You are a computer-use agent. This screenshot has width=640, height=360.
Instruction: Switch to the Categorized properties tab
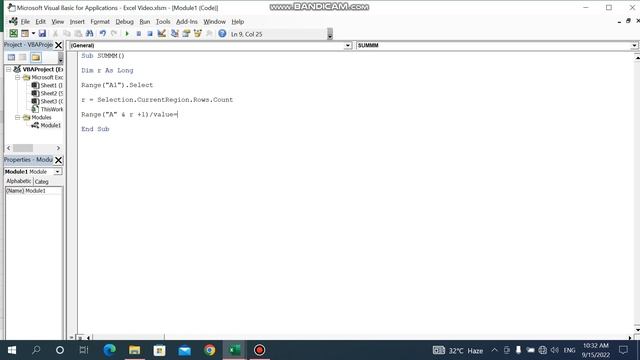click(x=42, y=182)
